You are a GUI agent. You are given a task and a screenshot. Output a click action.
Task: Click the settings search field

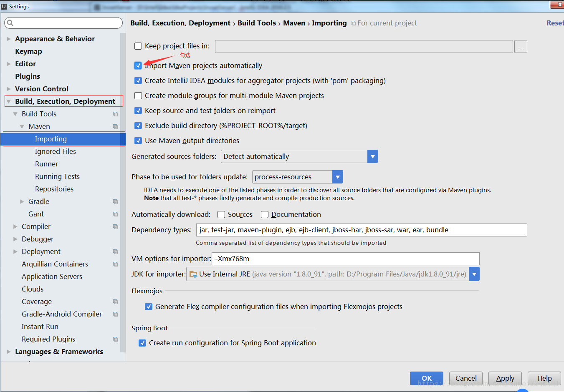pyautogui.click(x=63, y=23)
